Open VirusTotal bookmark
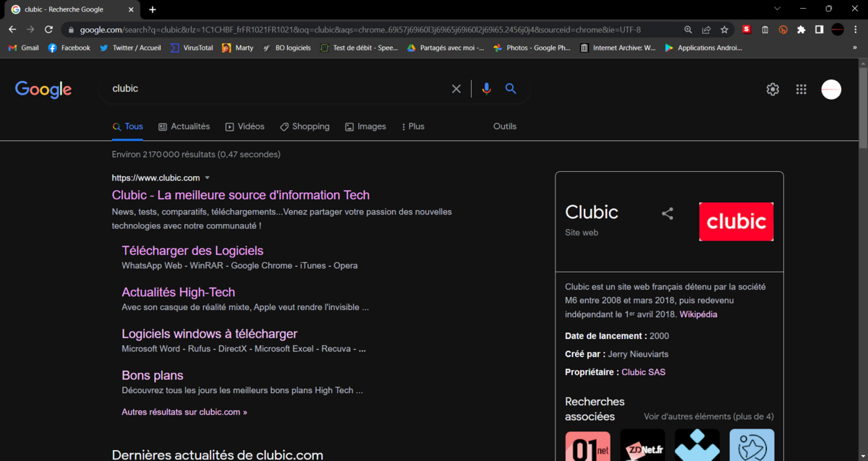 pyautogui.click(x=192, y=48)
